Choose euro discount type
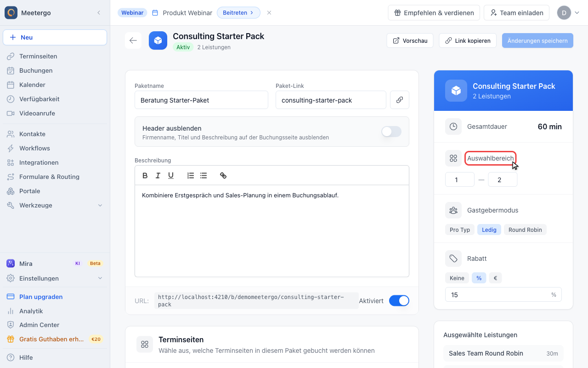The height and width of the screenshot is (368, 588). (495, 278)
